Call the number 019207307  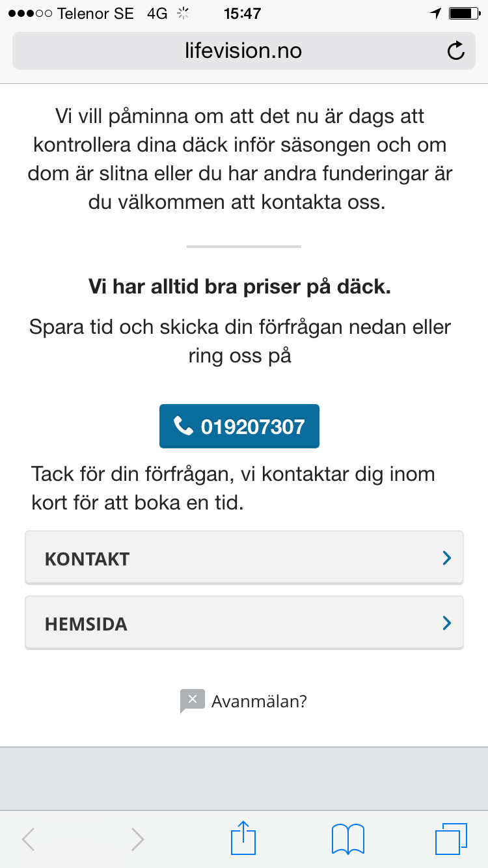click(x=239, y=426)
